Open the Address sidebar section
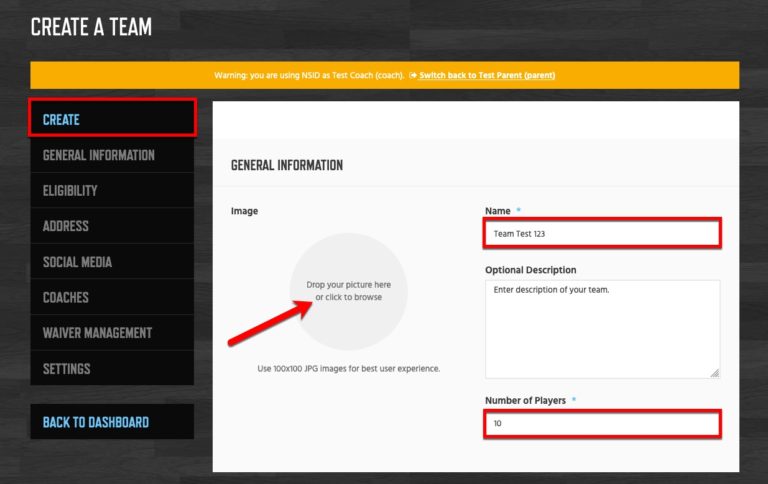 [x=66, y=226]
